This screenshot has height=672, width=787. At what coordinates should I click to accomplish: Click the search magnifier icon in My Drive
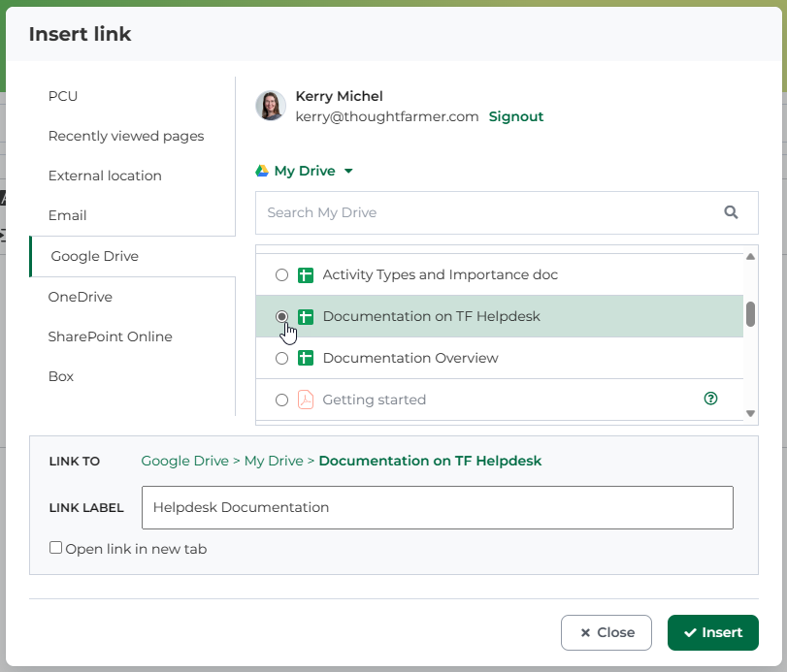tap(731, 212)
